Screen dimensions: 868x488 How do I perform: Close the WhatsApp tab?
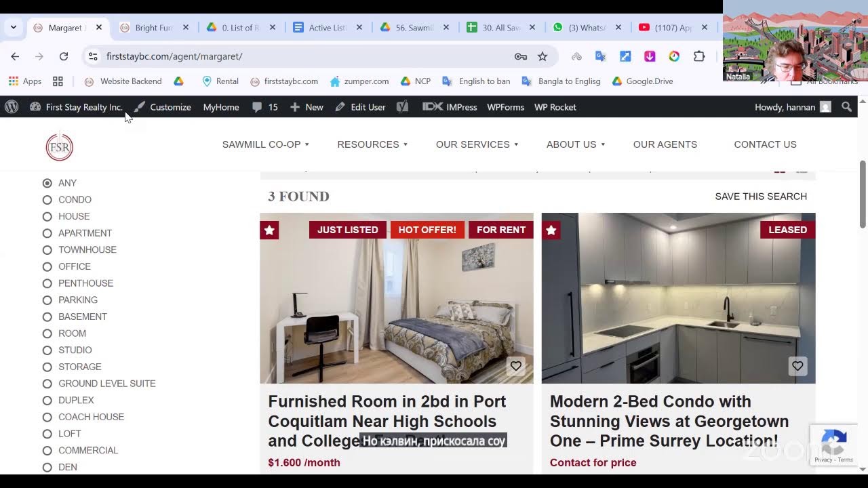point(618,28)
